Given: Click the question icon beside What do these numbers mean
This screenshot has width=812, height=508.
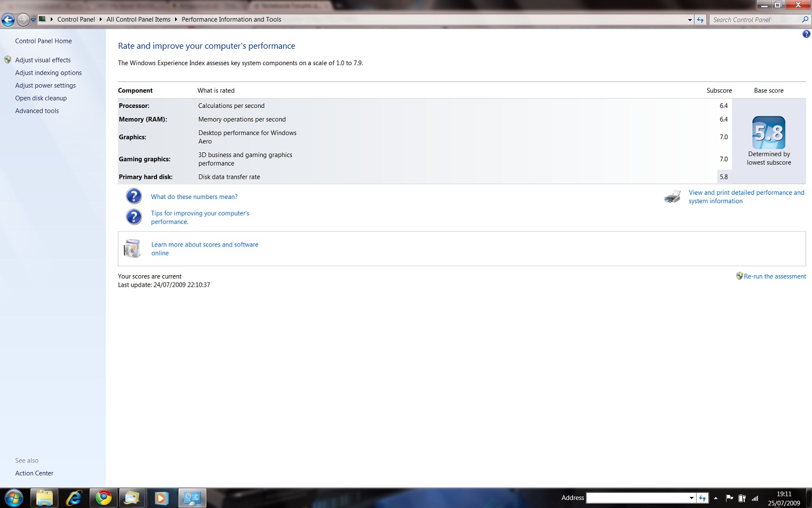Looking at the screenshot, I should pyautogui.click(x=134, y=196).
